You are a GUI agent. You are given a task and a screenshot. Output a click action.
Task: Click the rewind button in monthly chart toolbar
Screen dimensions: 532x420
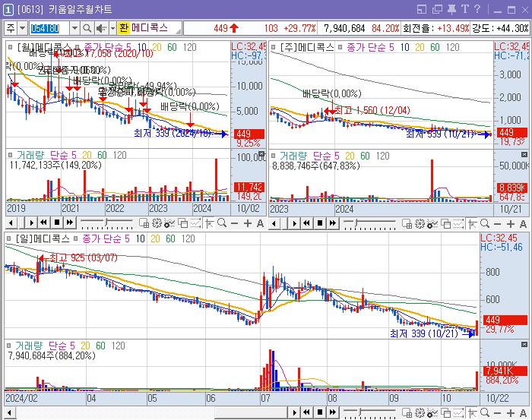coord(44,223)
